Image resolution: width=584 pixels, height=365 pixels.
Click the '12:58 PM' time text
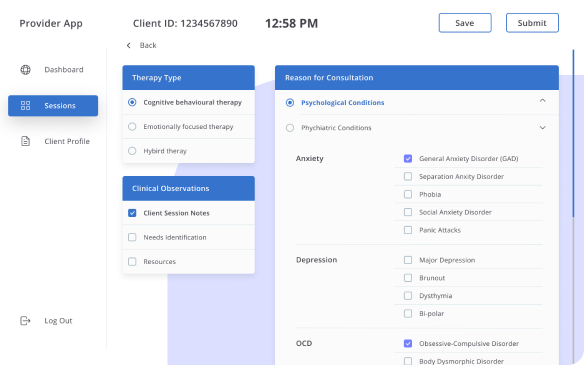(x=291, y=23)
